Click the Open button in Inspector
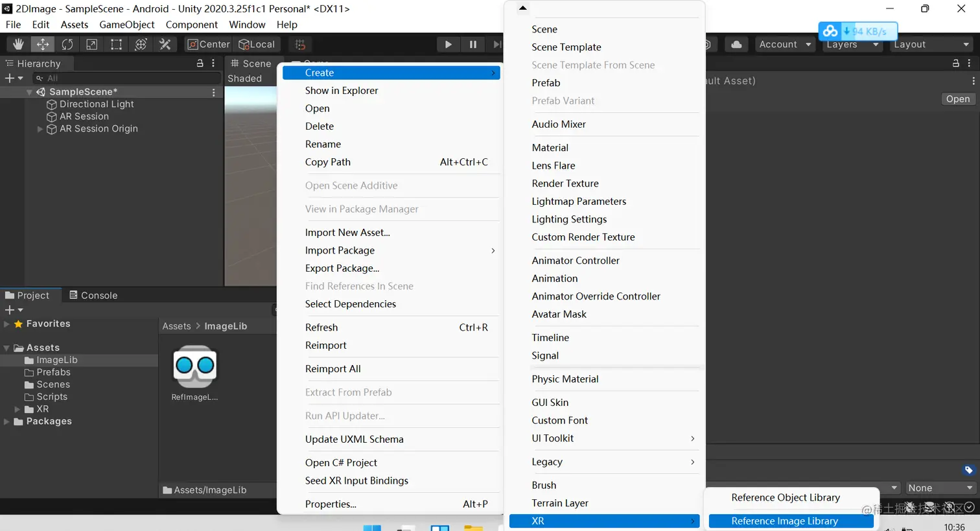Image resolution: width=980 pixels, height=531 pixels. click(x=957, y=99)
